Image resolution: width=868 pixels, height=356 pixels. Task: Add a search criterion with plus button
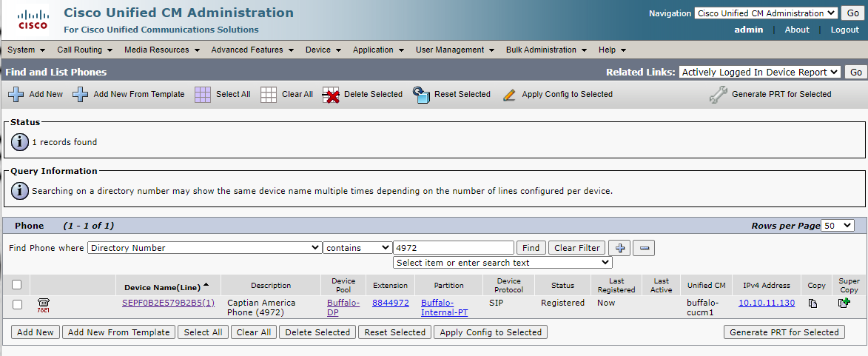(619, 248)
